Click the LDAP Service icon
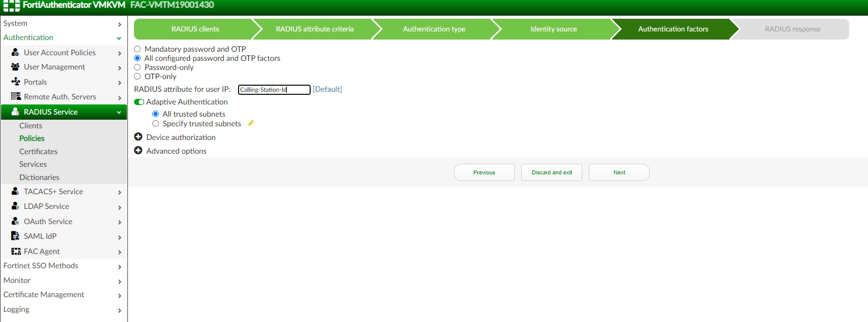Viewport: 868px width, 322px height. pos(15,206)
